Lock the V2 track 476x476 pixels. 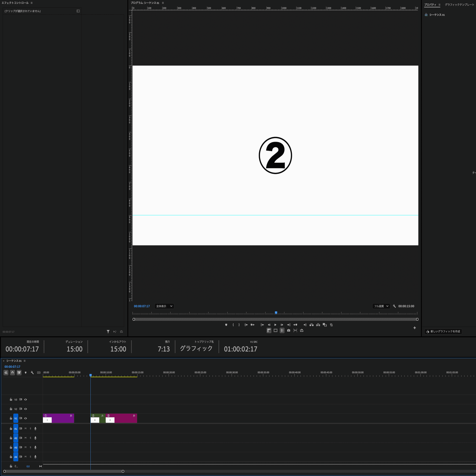coord(11,409)
